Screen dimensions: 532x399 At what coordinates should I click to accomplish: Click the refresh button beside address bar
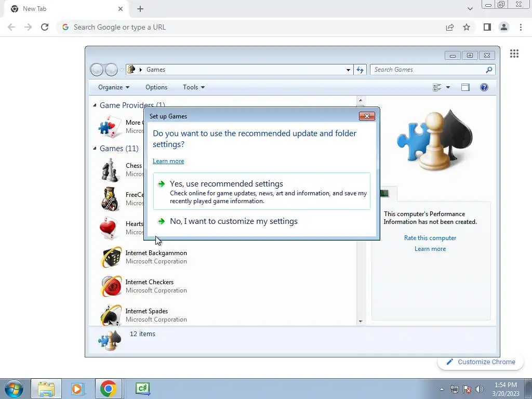tap(360, 70)
